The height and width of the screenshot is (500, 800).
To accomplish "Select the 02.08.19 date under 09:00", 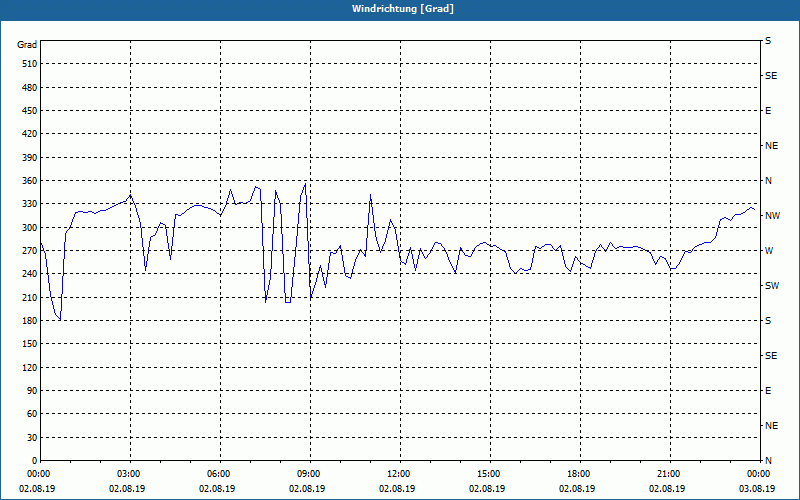I will tap(307, 489).
